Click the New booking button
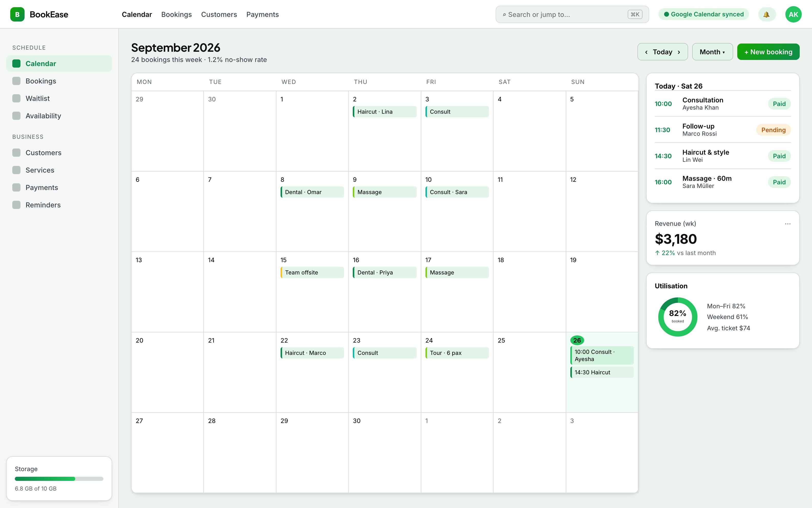The image size is (812, 508). click(768, 52)
